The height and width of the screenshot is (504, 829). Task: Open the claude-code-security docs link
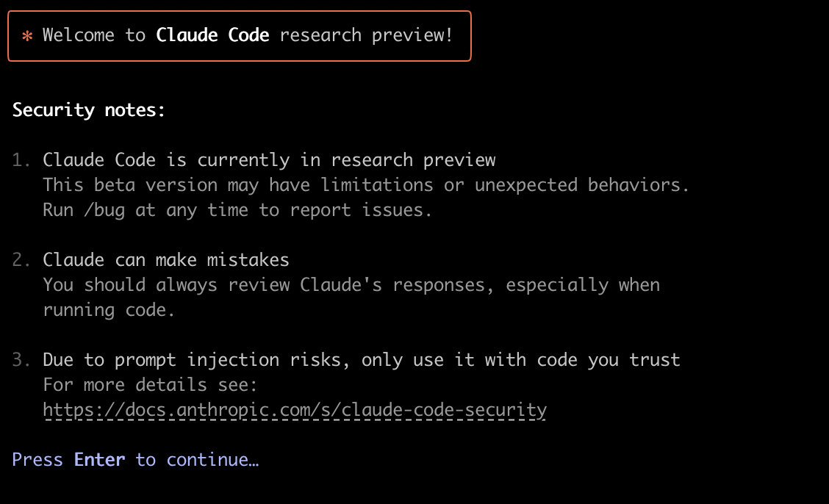point(295,410)
